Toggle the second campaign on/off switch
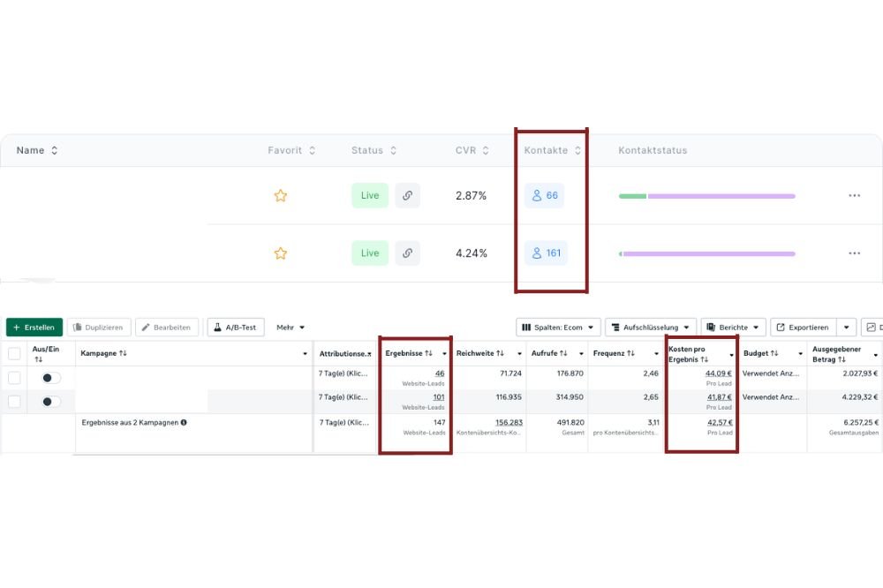The height and width of the screenshot is (588, 883). click(x=51, y=402)
